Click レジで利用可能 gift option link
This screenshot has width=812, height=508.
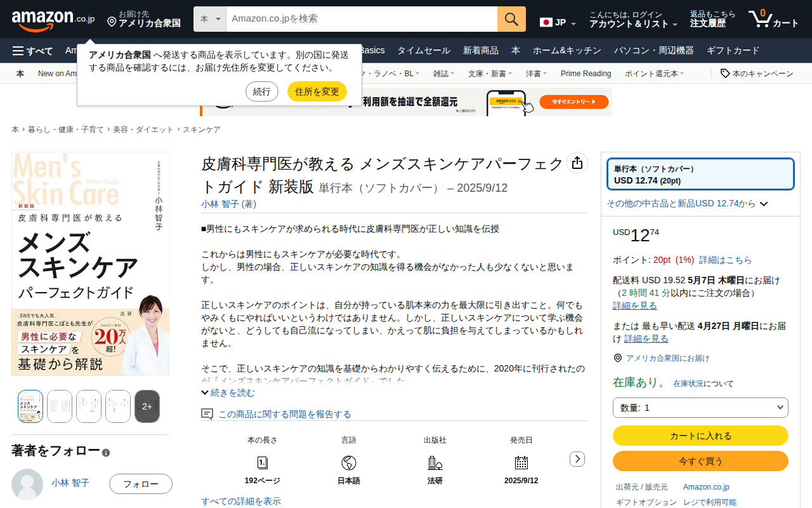[x=710, y=502]
